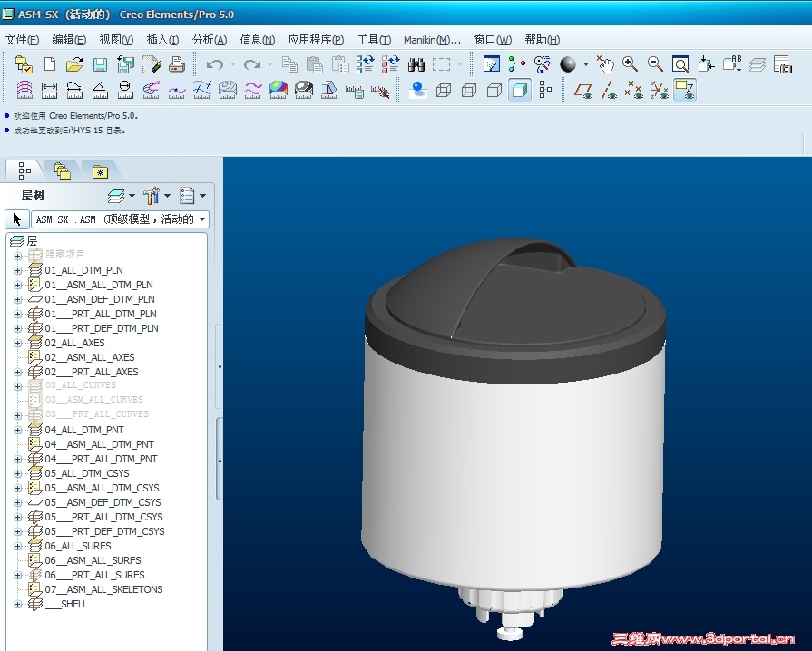Save the model with the disk icon
The width and height of the screenshot is (812, 651).
(100, 64)
